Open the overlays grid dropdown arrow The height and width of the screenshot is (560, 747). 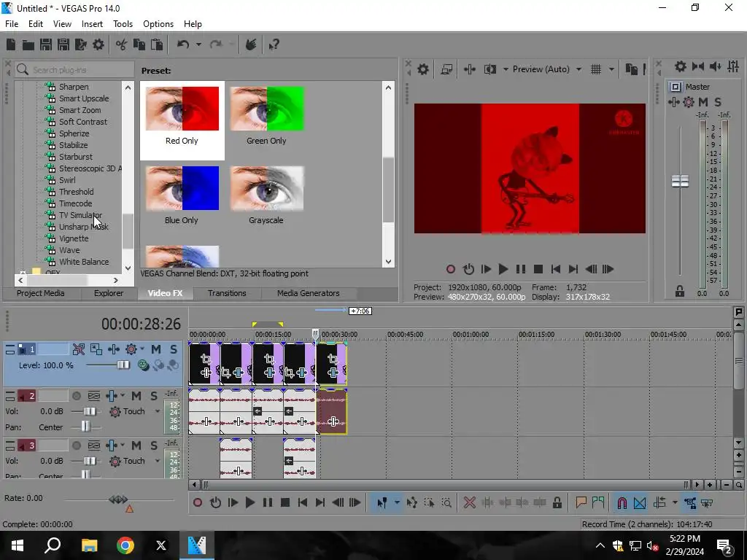pyautogui.click(x=611, y=69)
